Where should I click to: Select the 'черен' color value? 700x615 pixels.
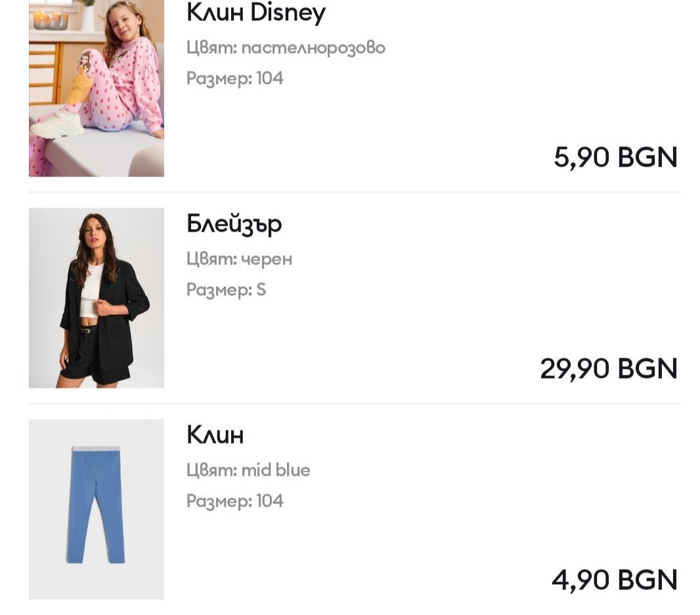pos(266,259)
